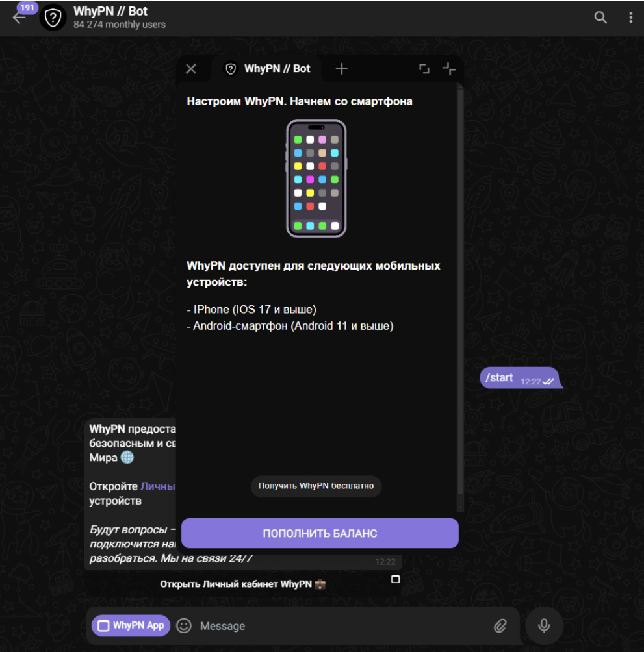Click "84 274 monthly users" subtitle
This screenshot has height=652, width=644.
pyautogui.click(x=120, y=25)
